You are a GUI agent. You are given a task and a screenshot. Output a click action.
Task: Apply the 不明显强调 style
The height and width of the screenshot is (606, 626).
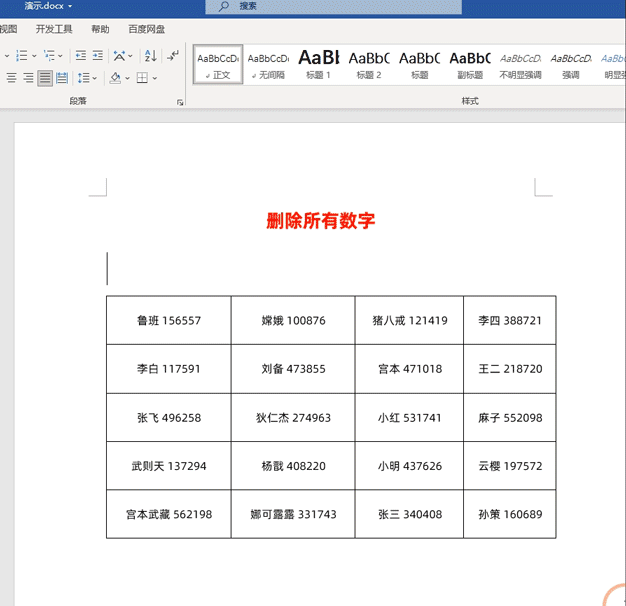click(520, 64)
